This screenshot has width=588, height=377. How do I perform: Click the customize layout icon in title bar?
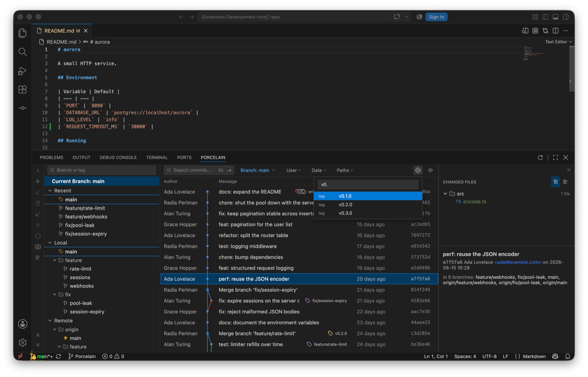(x=535, y=17)
